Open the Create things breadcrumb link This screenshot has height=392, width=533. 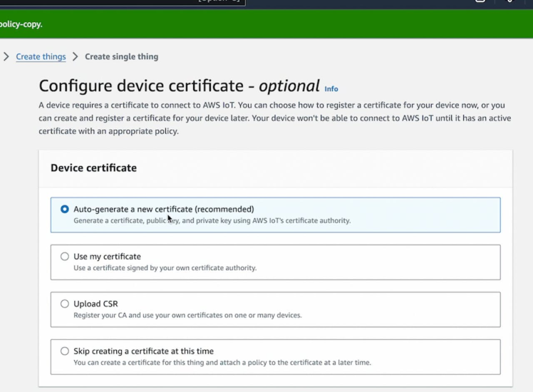(41, 56)
